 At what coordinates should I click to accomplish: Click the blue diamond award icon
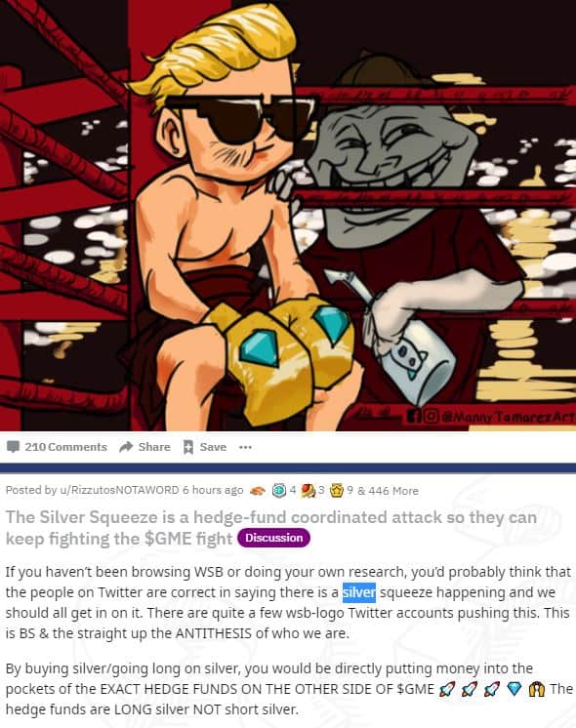point(278,490)
